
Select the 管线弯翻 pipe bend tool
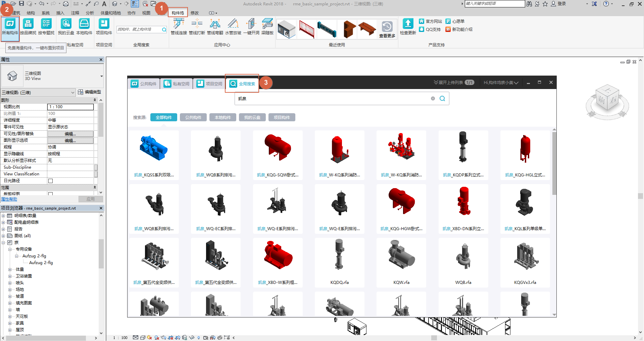coord(215,27)
